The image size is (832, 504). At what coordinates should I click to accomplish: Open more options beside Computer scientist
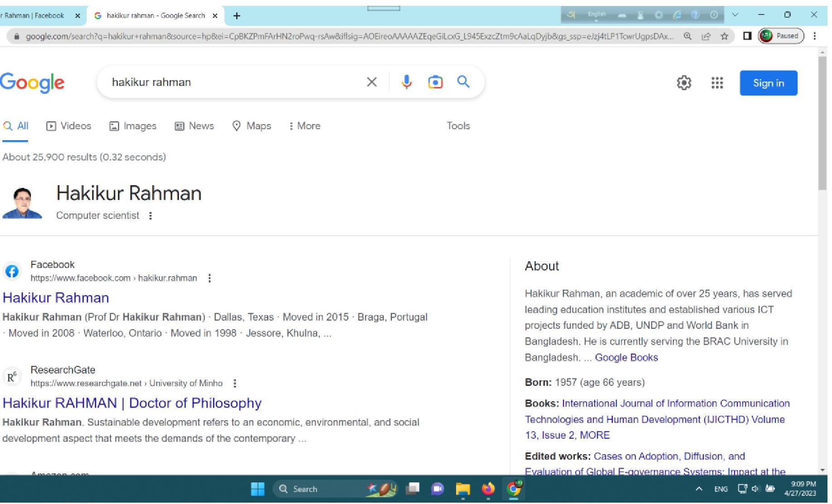[x=150, y=216]
